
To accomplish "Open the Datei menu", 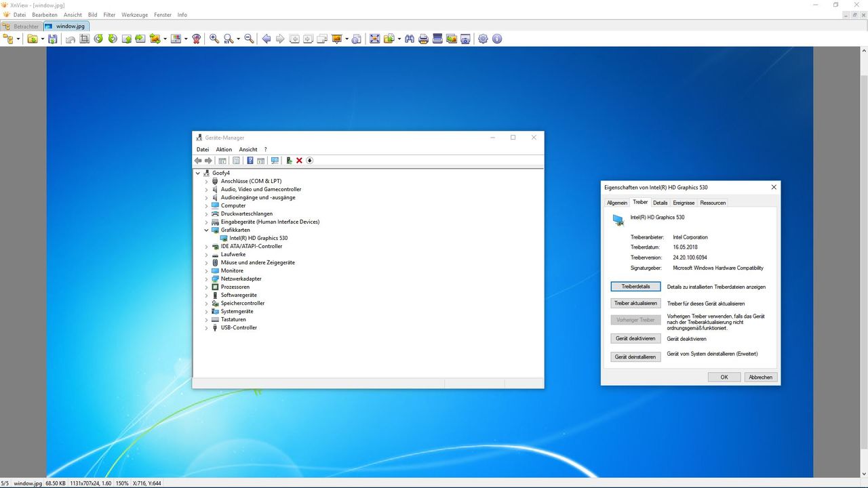I will point(20,14).
